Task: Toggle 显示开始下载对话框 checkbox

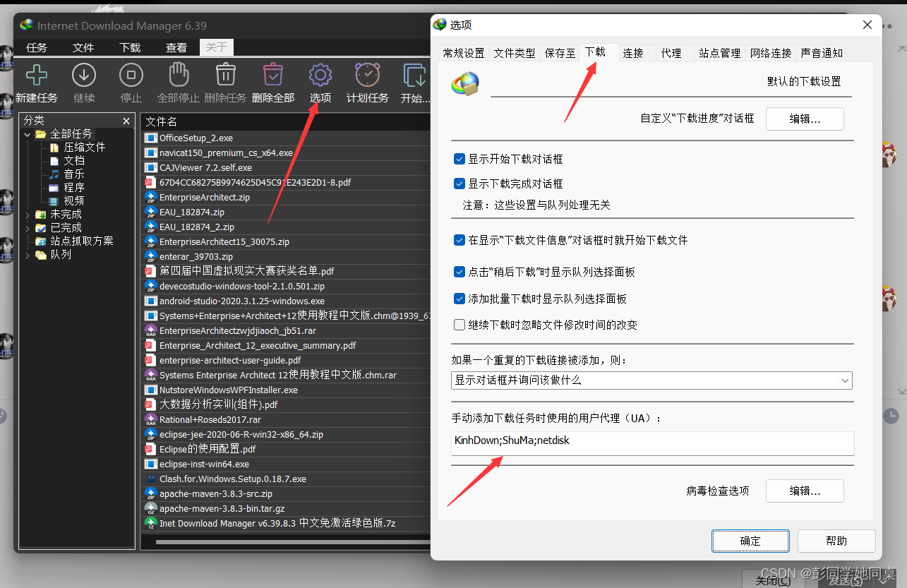Action: (x=459, y=159)
